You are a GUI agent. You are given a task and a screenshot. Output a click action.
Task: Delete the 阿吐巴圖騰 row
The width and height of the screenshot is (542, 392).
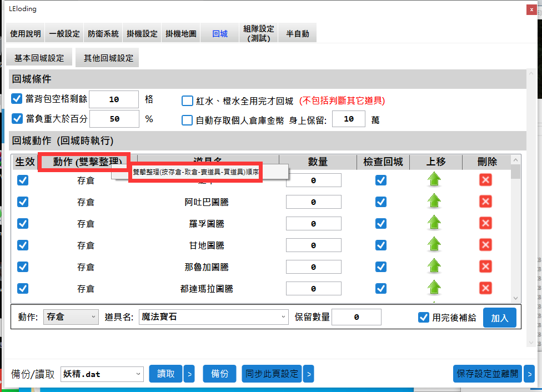point(485,202)
